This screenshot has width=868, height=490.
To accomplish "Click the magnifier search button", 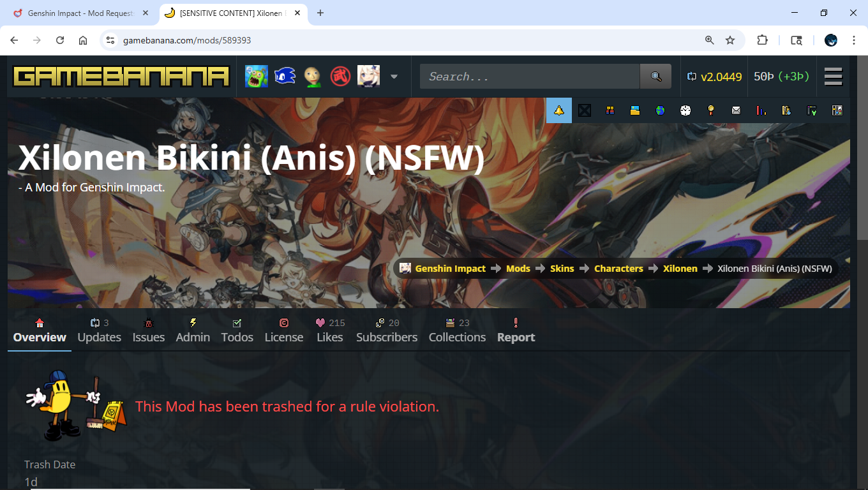I will (656, 77).
